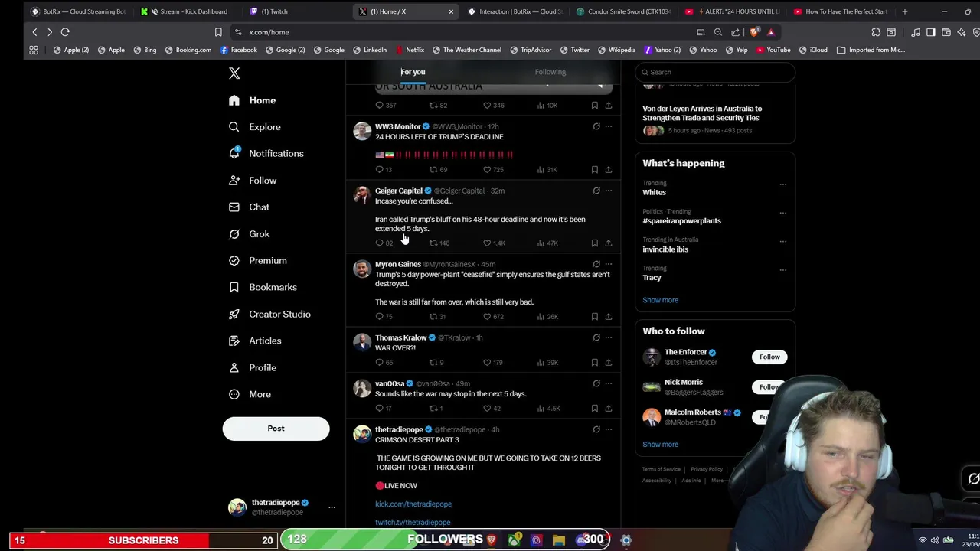Follow The Enforcer account
Image resolution: width=980 pixels, height=551 pixels.
click(x=769, y=357)
